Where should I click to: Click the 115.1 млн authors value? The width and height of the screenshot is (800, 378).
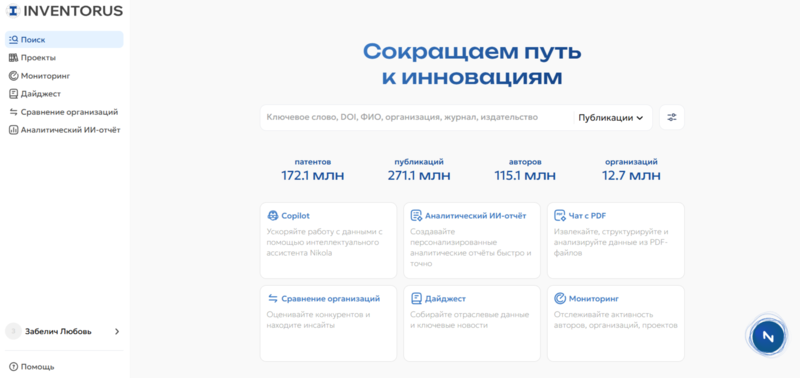525,175
